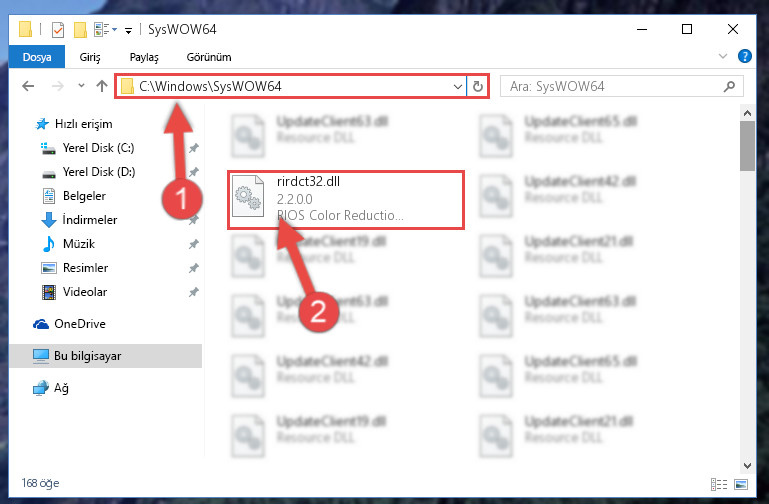The width and height of the screenshot is (769, 504).
Task: Switch to details view layout
Action: (718, 484)
